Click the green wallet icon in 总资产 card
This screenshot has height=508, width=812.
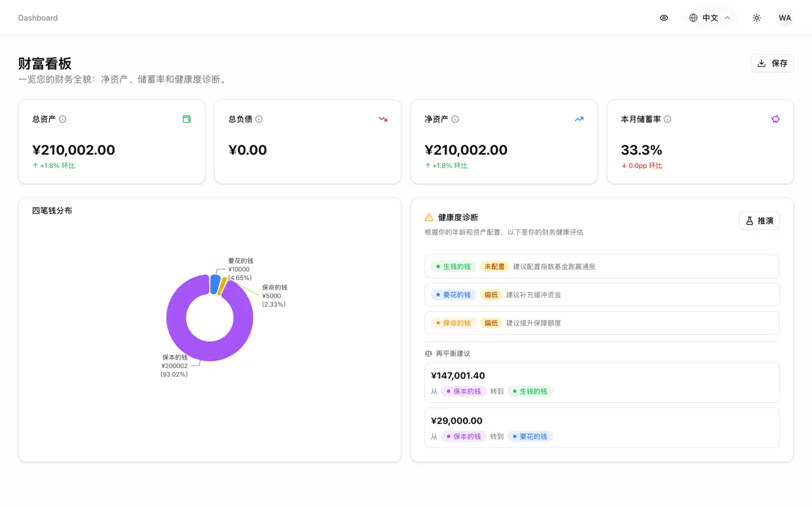tap(187, 119)
